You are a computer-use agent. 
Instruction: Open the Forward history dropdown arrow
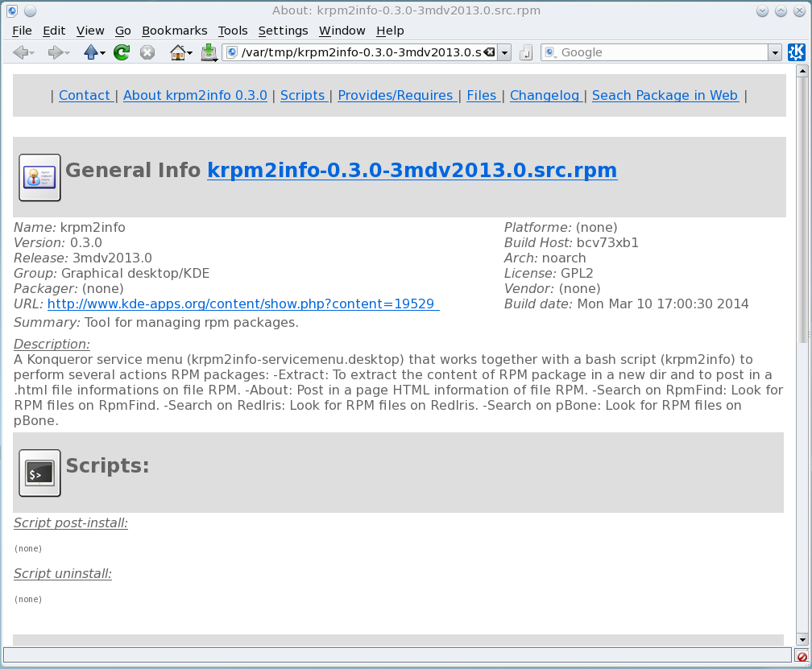point(68,53)
